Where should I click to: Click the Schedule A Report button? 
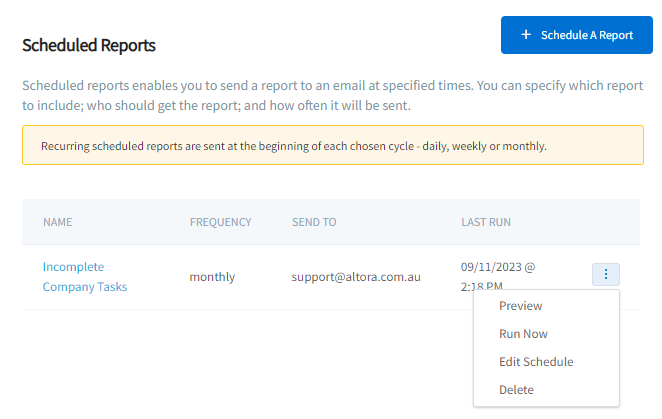click(576, 35)
